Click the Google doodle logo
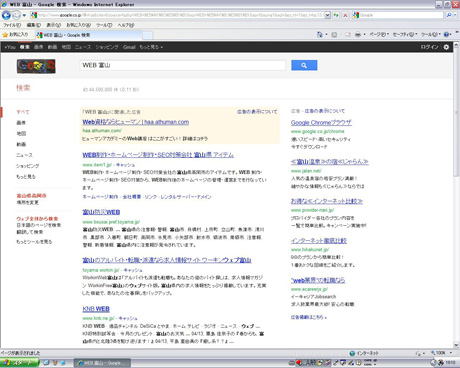 click(36, 66)
